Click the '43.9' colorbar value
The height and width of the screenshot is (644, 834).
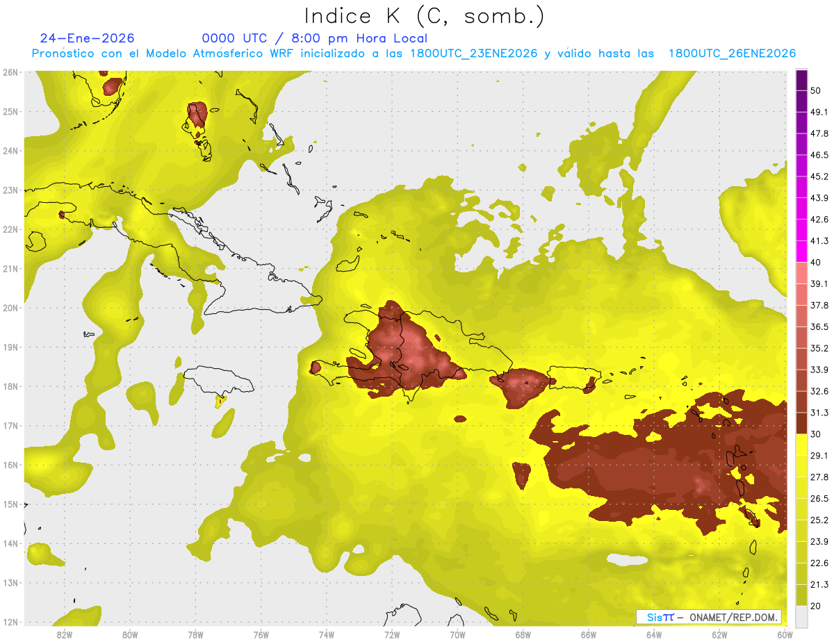pos(819,198)
